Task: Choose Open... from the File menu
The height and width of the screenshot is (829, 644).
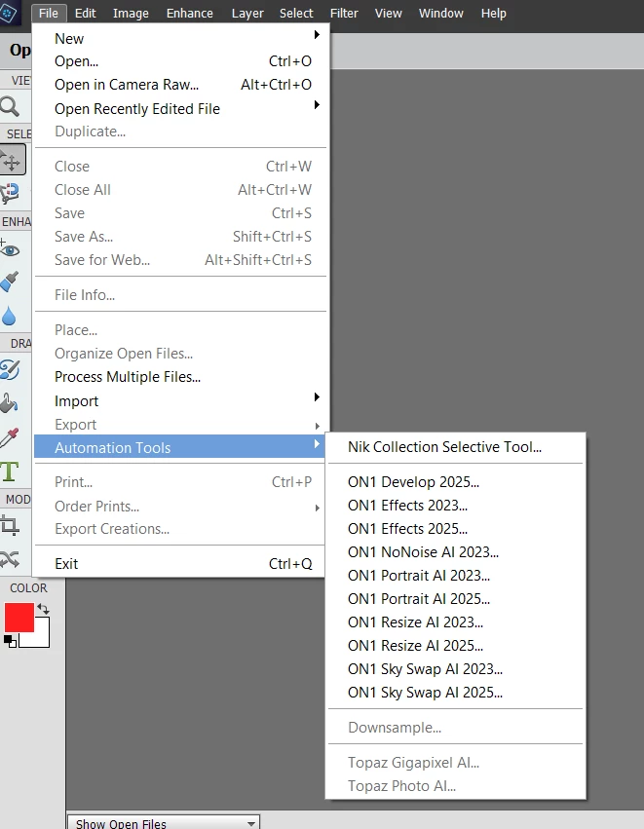Action: [181, 61]
